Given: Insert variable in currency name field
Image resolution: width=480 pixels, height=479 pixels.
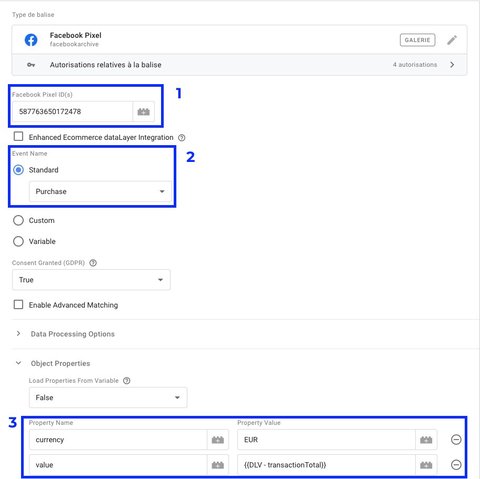Looking at the screenshot, I should pos(218,440).
